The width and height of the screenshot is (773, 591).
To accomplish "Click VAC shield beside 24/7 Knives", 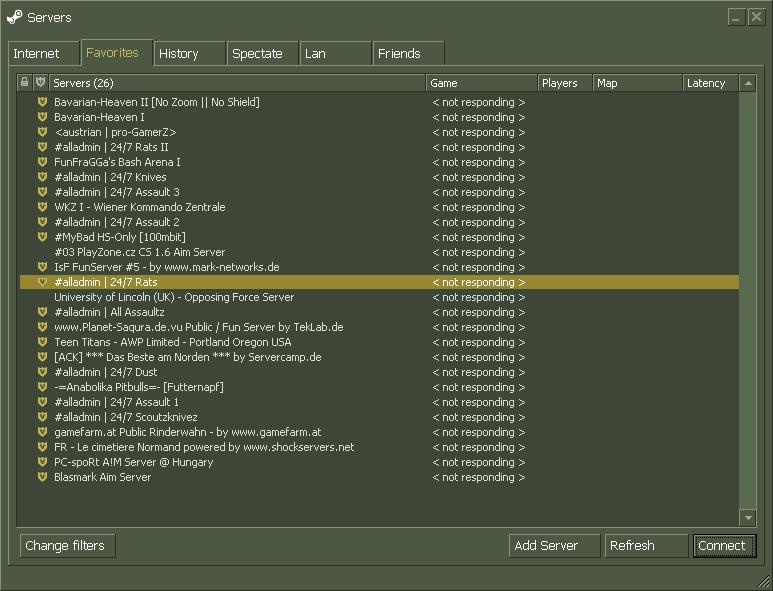I will 42,177.
